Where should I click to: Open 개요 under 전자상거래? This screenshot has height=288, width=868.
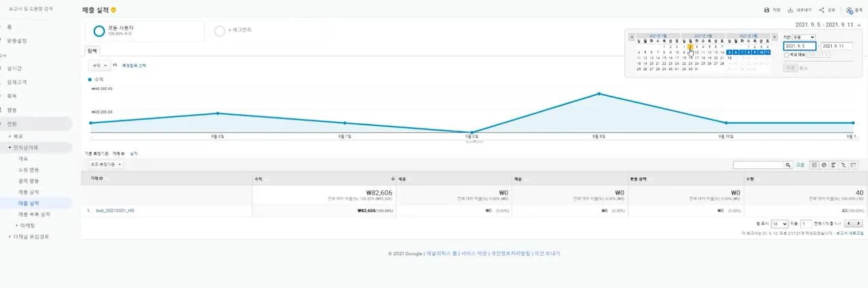tap(23, 159)
